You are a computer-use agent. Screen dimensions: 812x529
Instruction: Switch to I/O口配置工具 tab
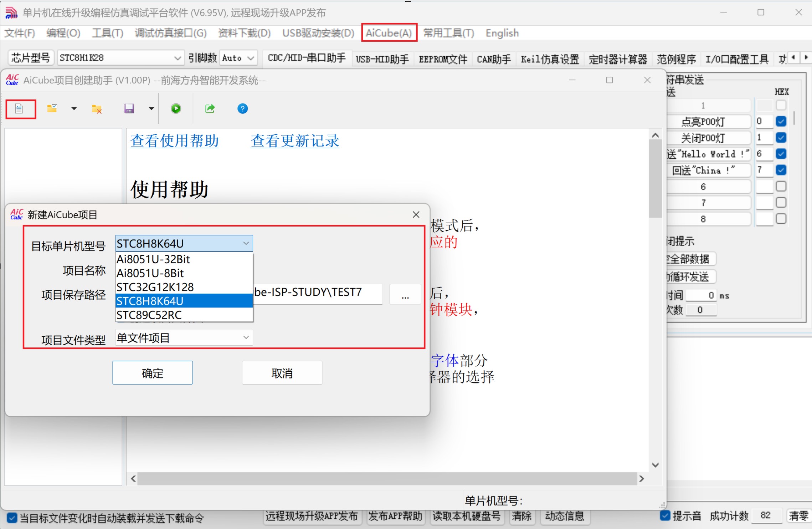point(737,59)
